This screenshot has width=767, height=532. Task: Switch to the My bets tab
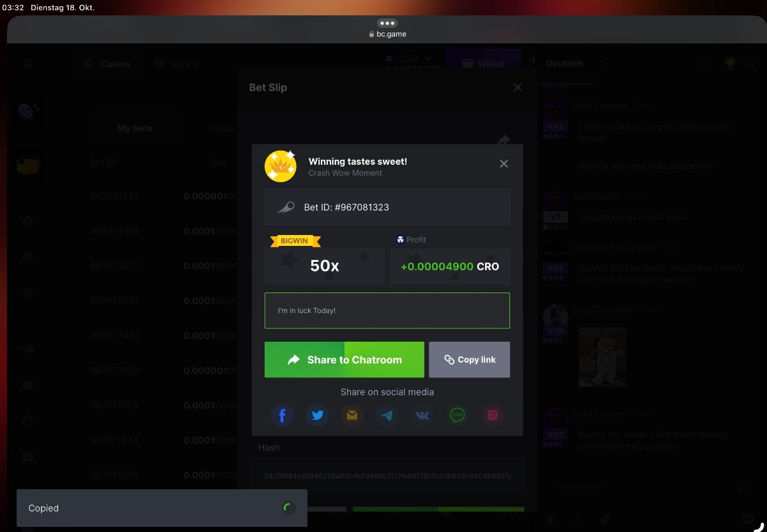point(135,128)
